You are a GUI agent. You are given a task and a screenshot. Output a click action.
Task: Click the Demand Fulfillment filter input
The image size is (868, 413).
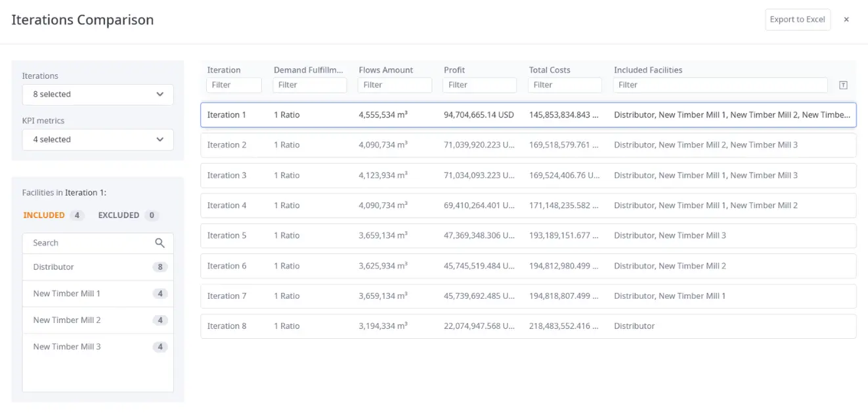click(309, 85)
